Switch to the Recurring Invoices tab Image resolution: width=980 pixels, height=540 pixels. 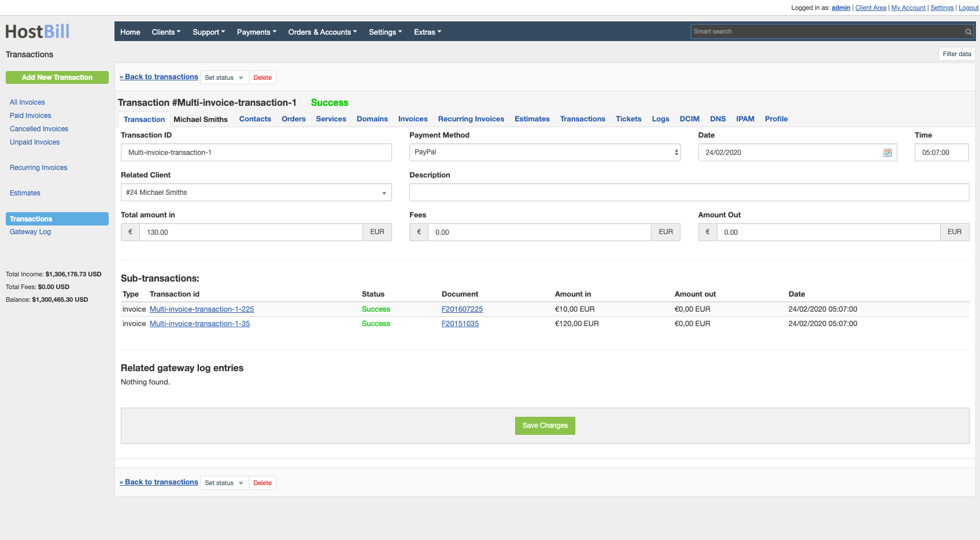tap(471, 119)
